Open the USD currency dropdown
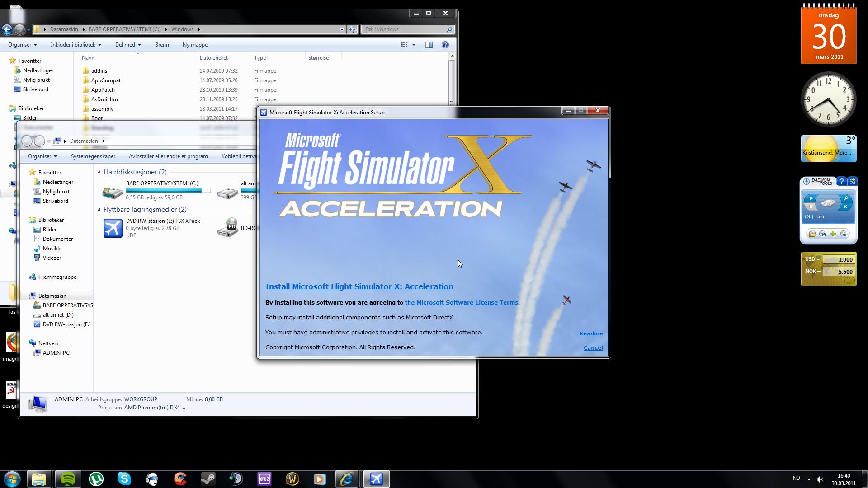The width and height of the screenshot is (868, 488). tap(812, 259)
